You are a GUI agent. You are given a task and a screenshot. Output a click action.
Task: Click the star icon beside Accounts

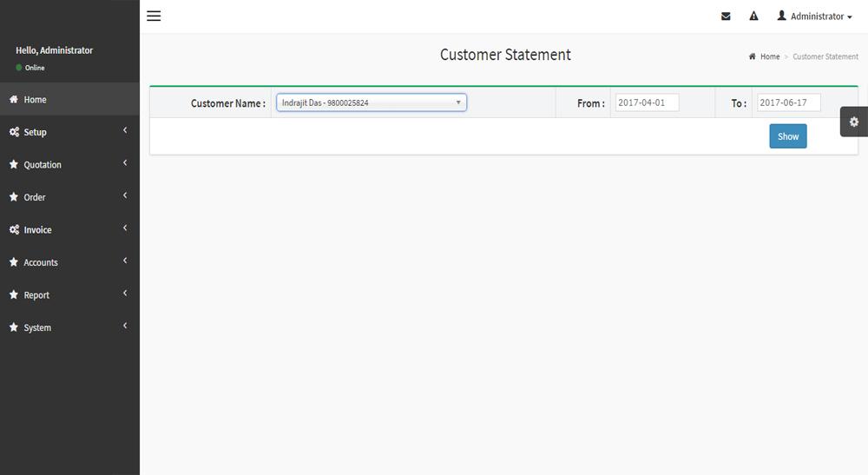click(14, 262)
